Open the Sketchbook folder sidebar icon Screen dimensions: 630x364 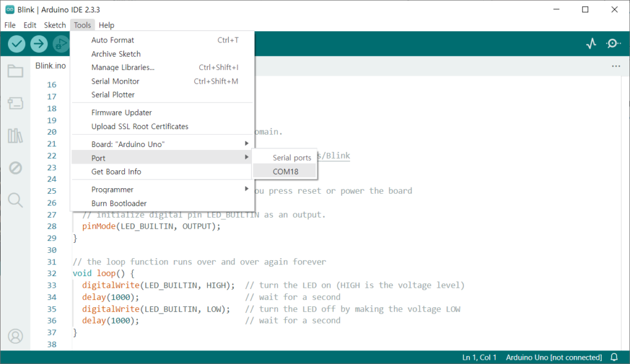pos(15,71)
